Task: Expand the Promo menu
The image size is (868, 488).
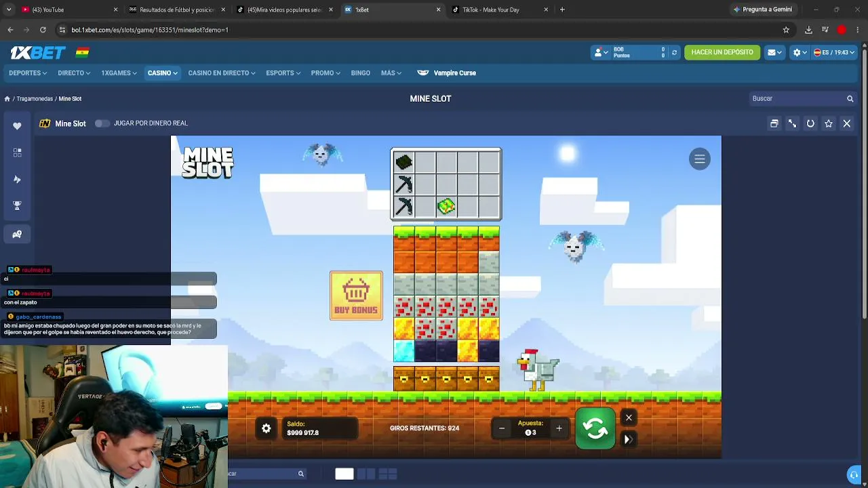Action: click(325, 73)
